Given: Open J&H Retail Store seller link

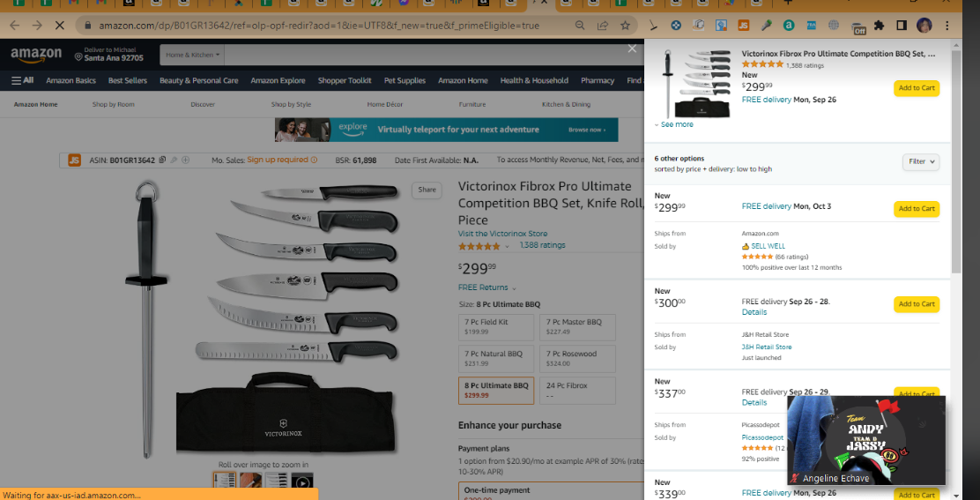Looking at the screenshot, I should tap(767, 347).
